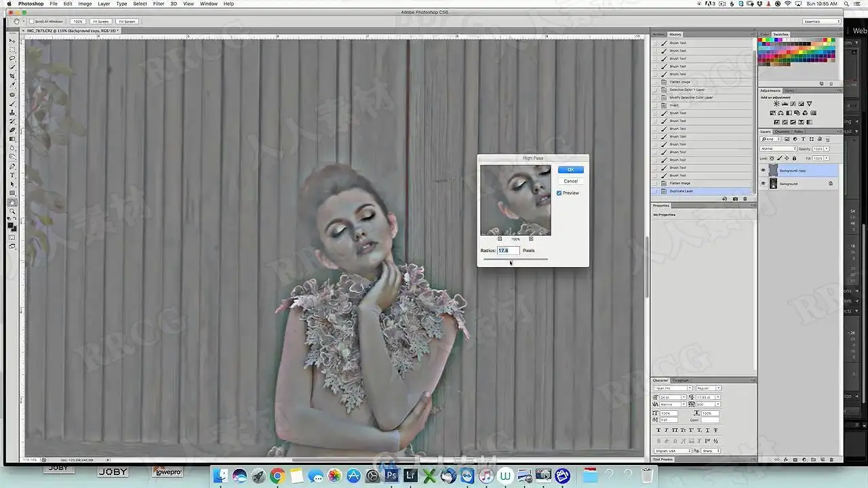868x488 pixels.
Task: Open the Fill dropdown arrow
Action: point(827,158)
